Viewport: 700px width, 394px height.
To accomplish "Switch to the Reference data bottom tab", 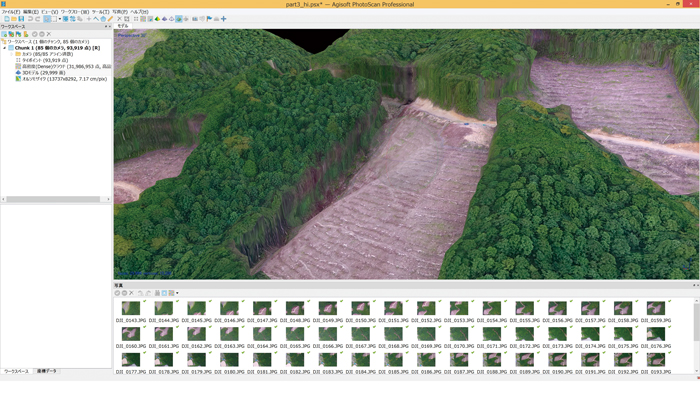I will 46,371.
